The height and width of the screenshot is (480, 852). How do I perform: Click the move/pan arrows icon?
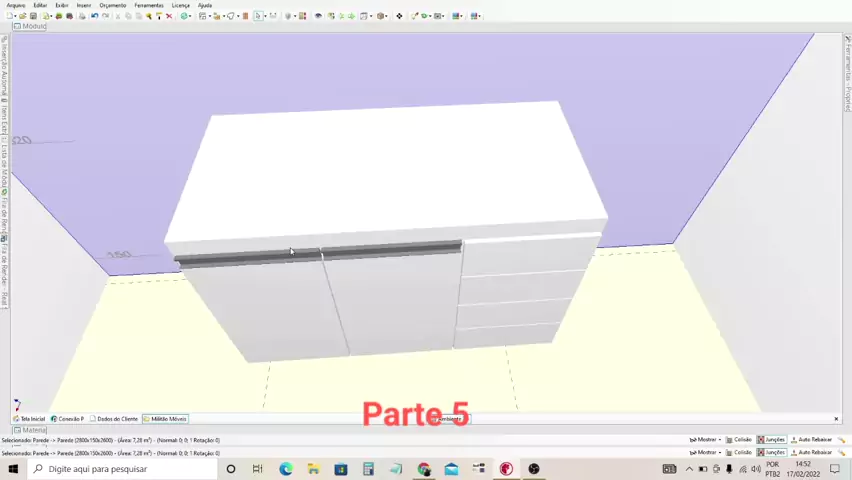click(399, 16)
